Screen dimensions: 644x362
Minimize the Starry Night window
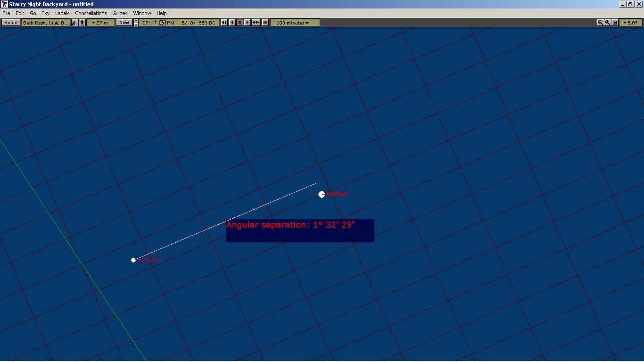623,4
